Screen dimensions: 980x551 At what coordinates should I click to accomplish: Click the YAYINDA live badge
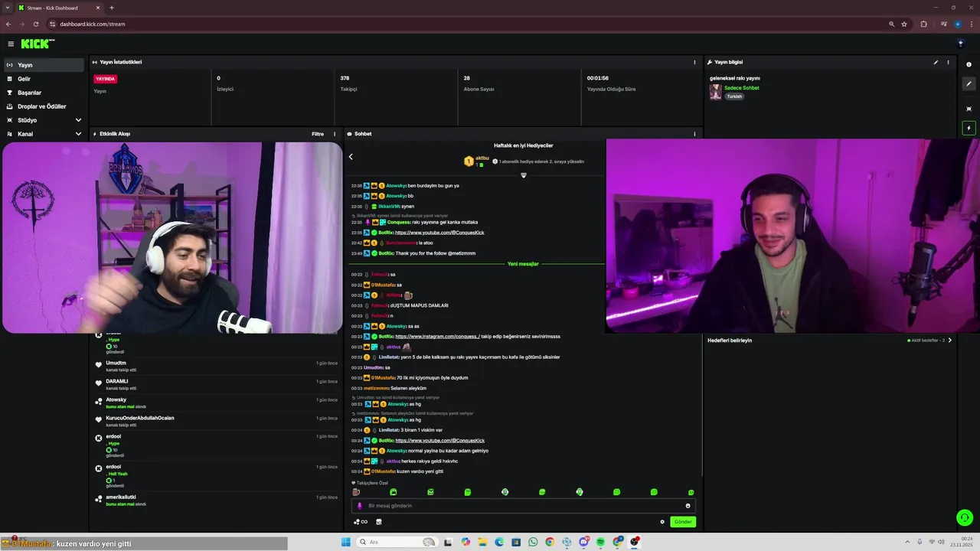106,79
